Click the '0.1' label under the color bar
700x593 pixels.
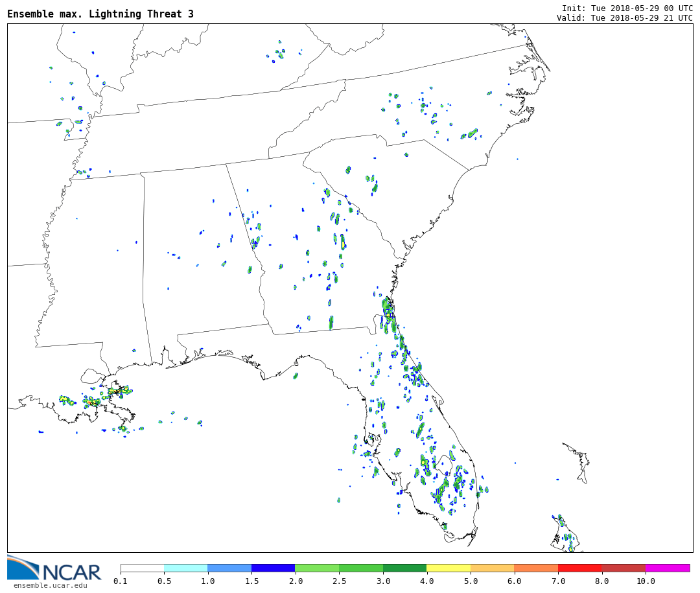pos(121,581)
